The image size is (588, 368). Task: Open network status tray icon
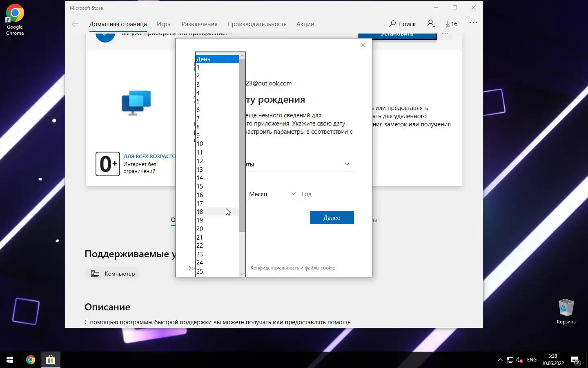pyautogui.click(x=510, y=360)
